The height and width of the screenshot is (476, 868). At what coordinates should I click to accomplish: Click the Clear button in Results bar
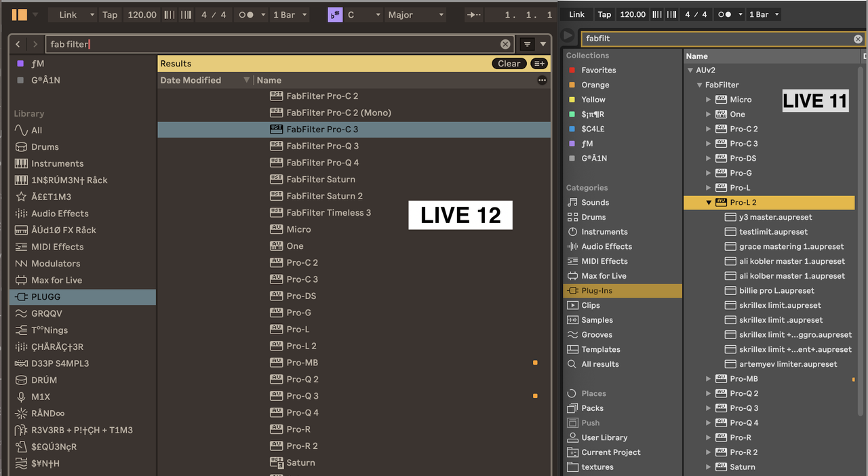pos(509,64)
